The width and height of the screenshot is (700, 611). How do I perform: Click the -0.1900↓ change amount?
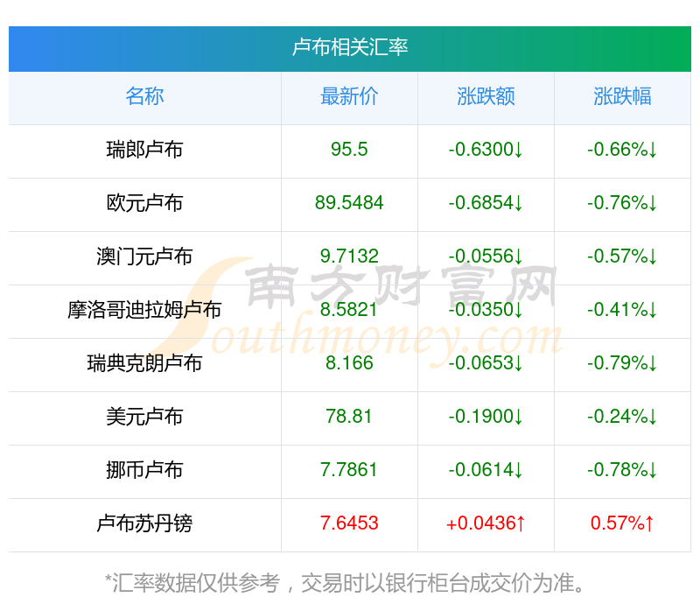click(486, 417)
